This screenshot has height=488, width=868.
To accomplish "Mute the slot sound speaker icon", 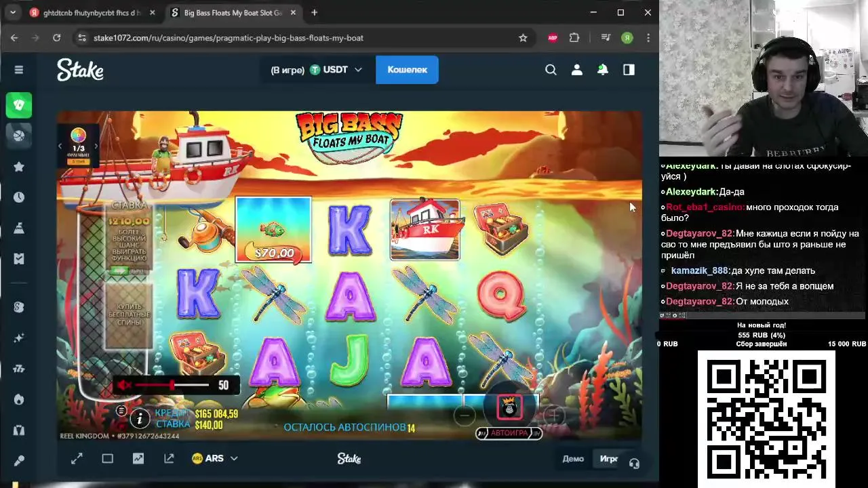I will [124, 385].
